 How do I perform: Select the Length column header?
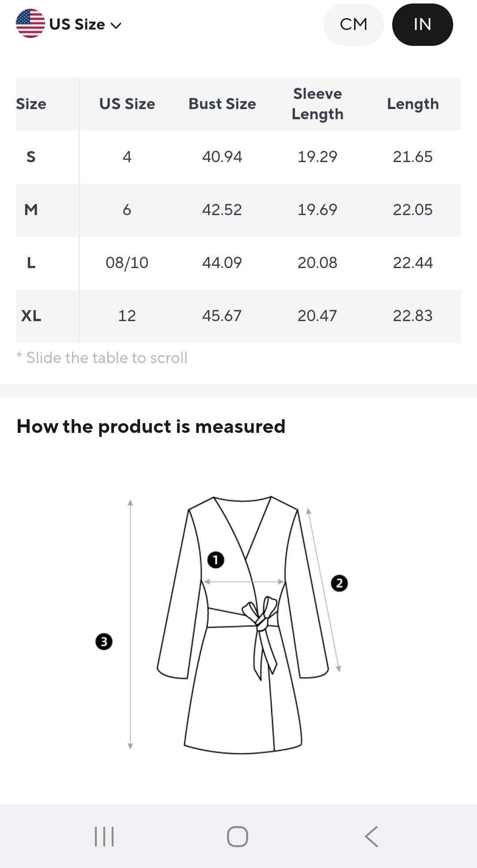(413, 104)
